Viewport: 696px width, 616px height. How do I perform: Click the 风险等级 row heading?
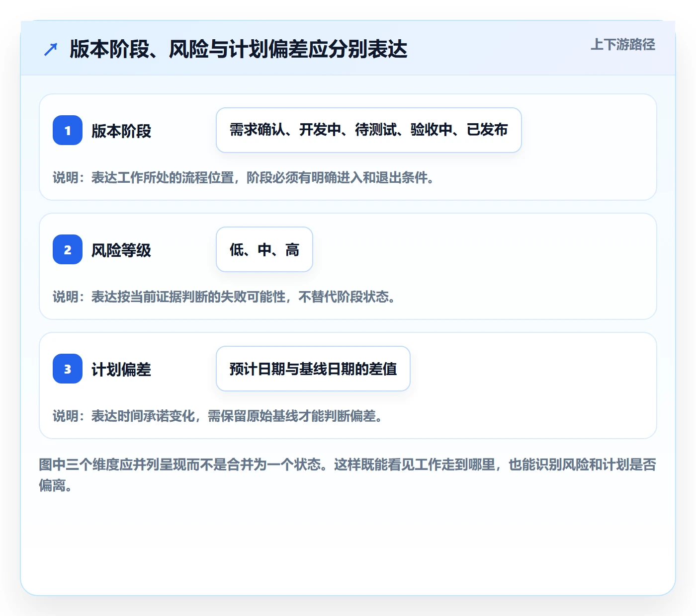[121, 250]
